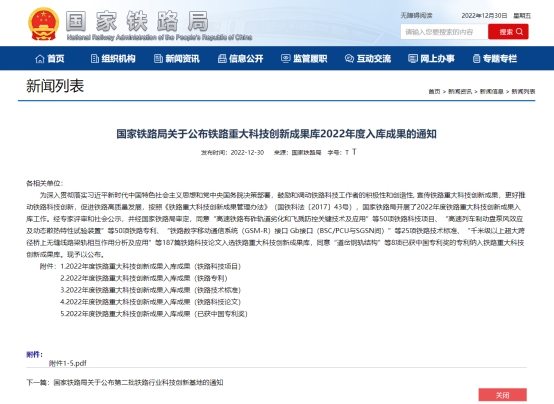The width and height of the screenshot is (554, 404).
Task: Open the 专题专栏 menu item
Action: tap(495, 59)
